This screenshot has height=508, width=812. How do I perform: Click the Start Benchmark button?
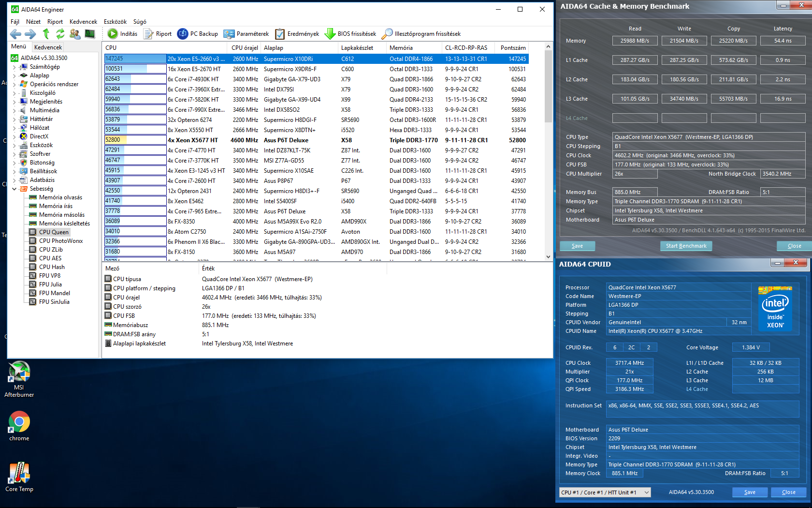coord(686,246)
